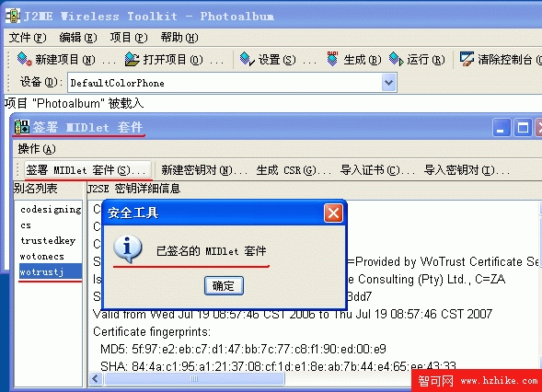542x392 pixels.
Task: Click 新建密钥对 (N) toolbar button
Action: point(204,170)
